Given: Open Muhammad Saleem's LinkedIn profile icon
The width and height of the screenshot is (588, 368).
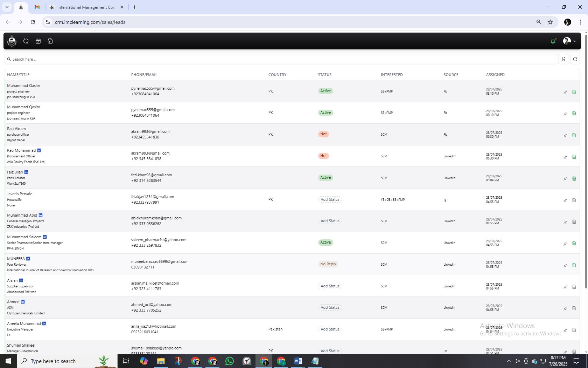Looking at the screenshot, I should pyautogui.click(x=45, y=237).
